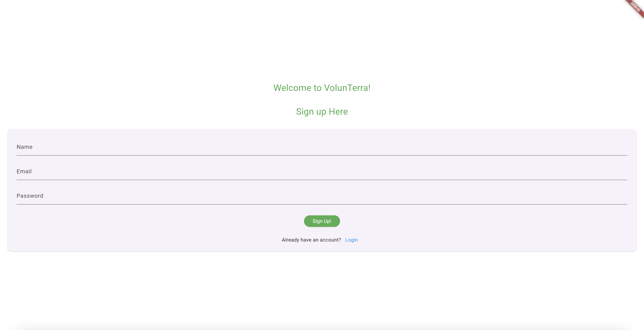Click the underline beneath the Password field
Screen dimensions: 644x330
pos(322,205)
